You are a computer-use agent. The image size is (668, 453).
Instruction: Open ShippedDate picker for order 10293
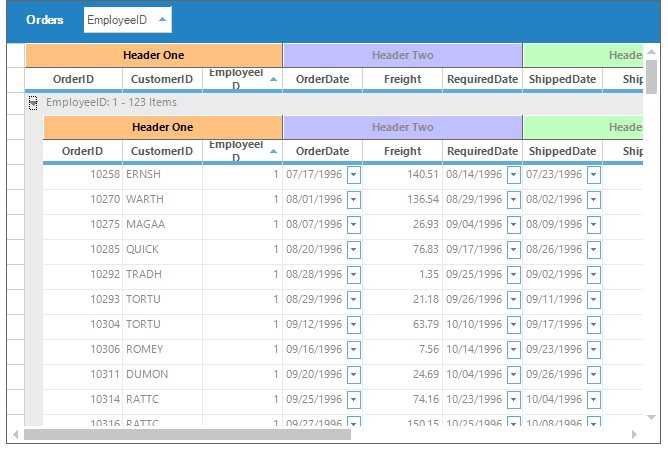(x=594, y=299)
